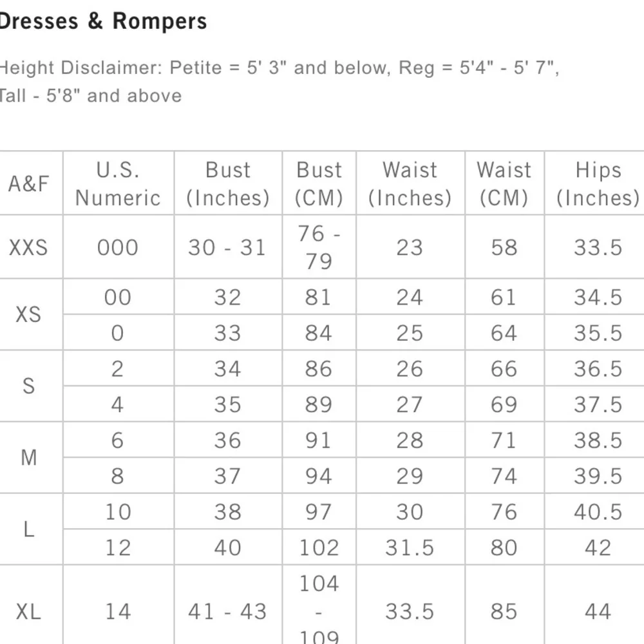Click the 000 numeric size cell
The width and height of the screenshot is (644, 644).
coord(118,247)
